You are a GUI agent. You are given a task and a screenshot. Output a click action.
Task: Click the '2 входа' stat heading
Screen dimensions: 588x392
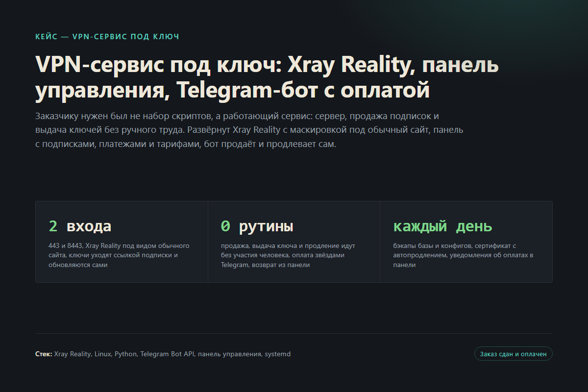[80, 226]
